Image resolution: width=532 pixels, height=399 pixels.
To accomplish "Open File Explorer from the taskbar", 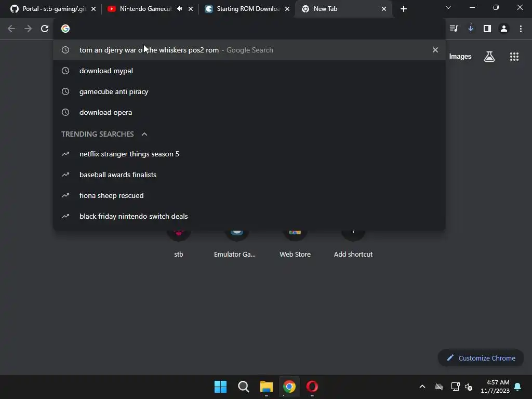I will (x=267, y=387).
